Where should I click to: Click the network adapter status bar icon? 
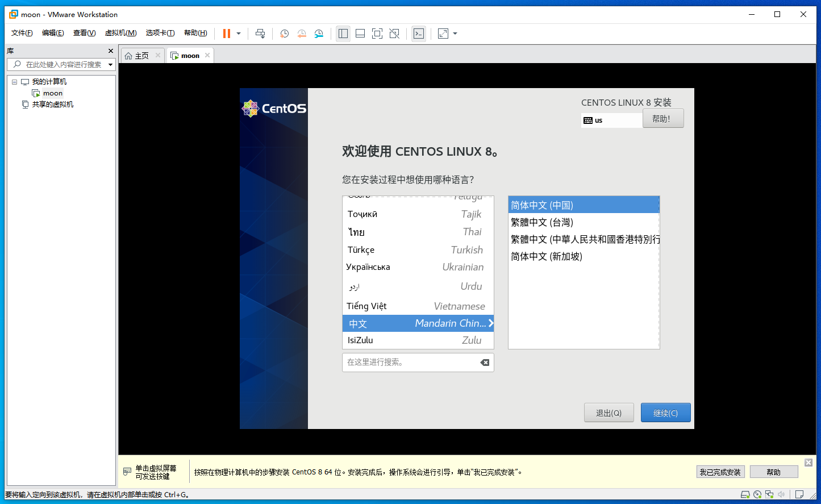(x=769, y=495)
